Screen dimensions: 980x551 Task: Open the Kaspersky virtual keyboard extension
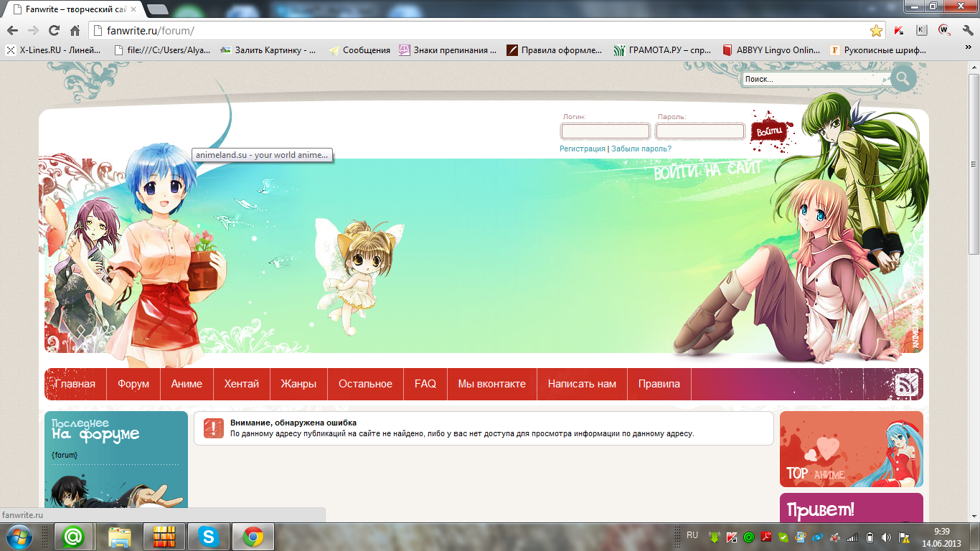[922, 31]
